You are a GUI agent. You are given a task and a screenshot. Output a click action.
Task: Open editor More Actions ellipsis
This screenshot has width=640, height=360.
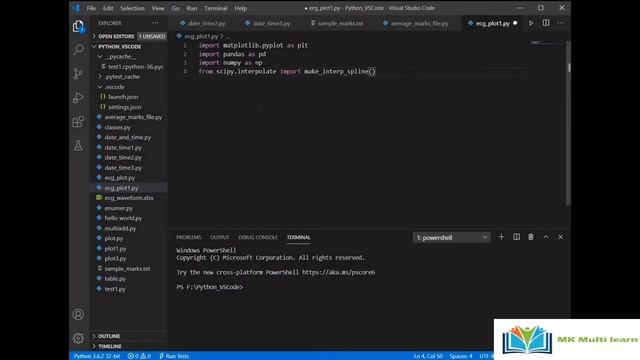[x=560, y=23]
